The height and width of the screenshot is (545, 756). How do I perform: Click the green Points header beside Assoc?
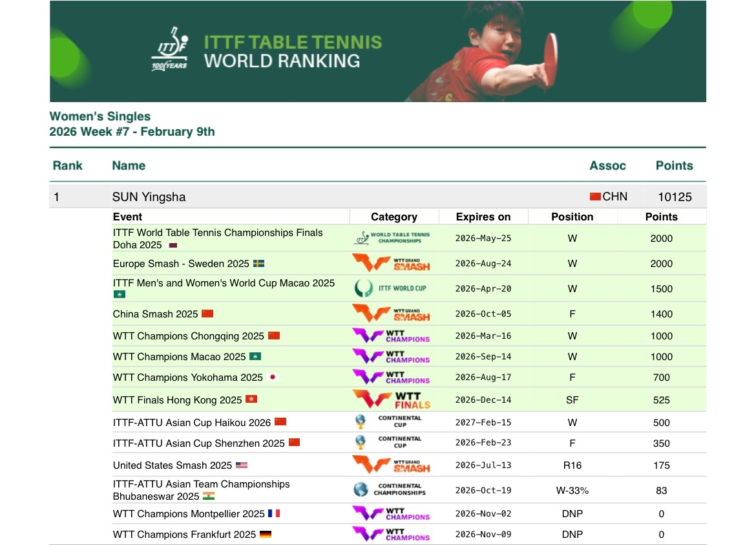[674, 166]
